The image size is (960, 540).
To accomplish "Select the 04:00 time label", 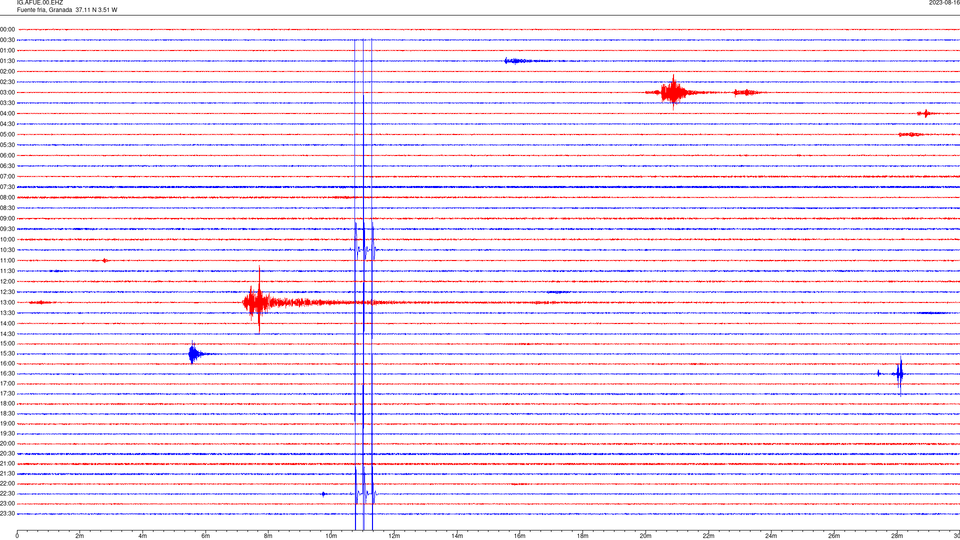I will [x=7, y=113].
